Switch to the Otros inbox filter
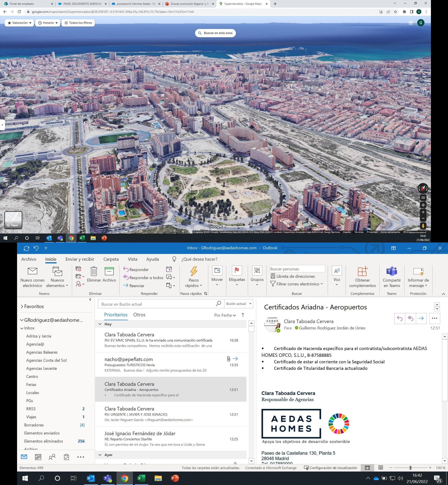 [139, 315]
